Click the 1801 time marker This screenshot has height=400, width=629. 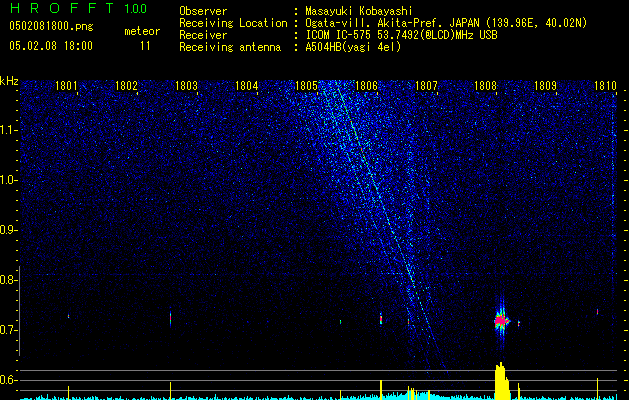tap(66, 85)
